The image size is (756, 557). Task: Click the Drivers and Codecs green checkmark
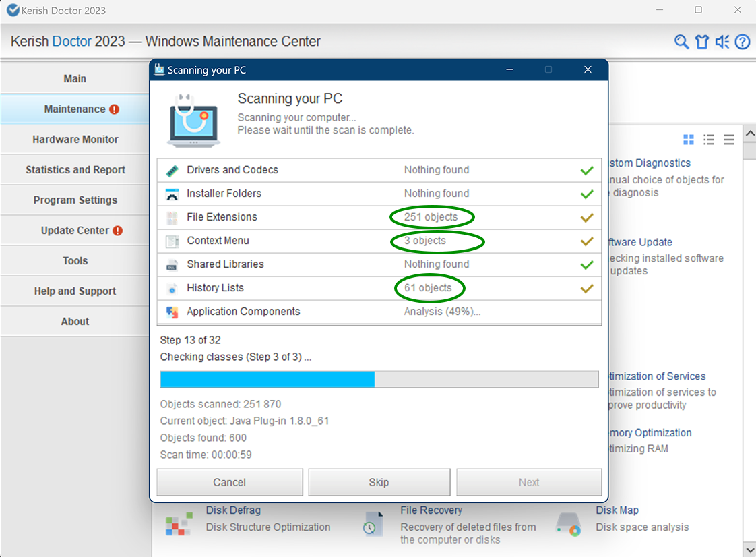[587, 171]
